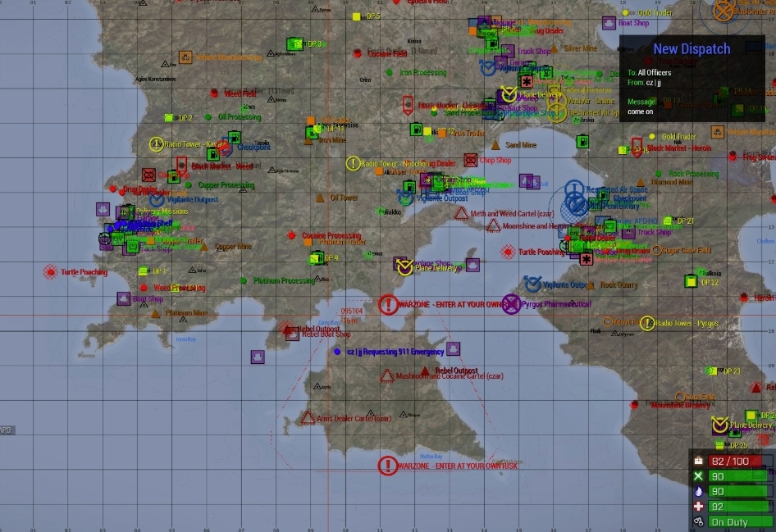Click the Platinum Mine triangle marker
The width and height of the screenshot is (776, 532).
click(x=155, y=313)
